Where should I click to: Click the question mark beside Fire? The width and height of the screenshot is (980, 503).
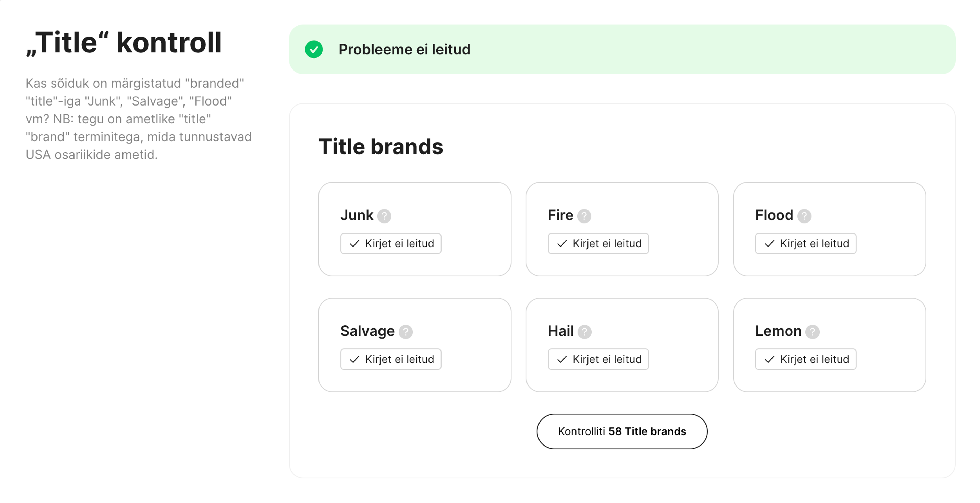pos(584,216)
